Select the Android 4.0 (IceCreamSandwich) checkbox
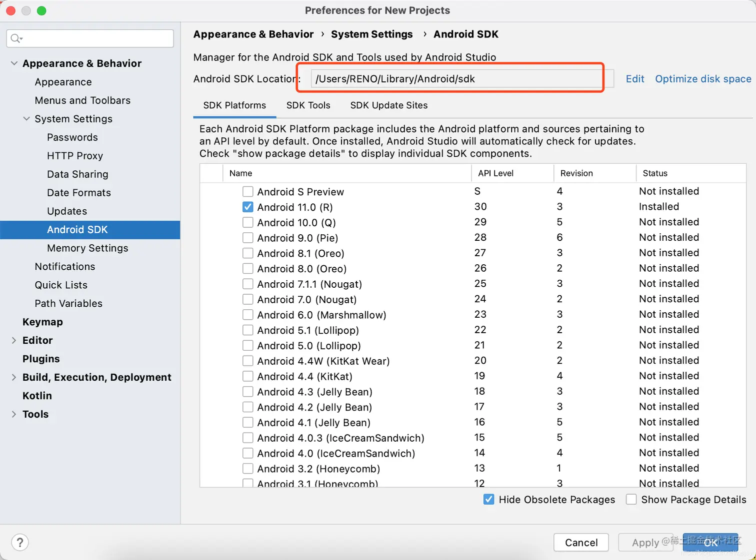This screenshot has width=756, height=560. 247,454
